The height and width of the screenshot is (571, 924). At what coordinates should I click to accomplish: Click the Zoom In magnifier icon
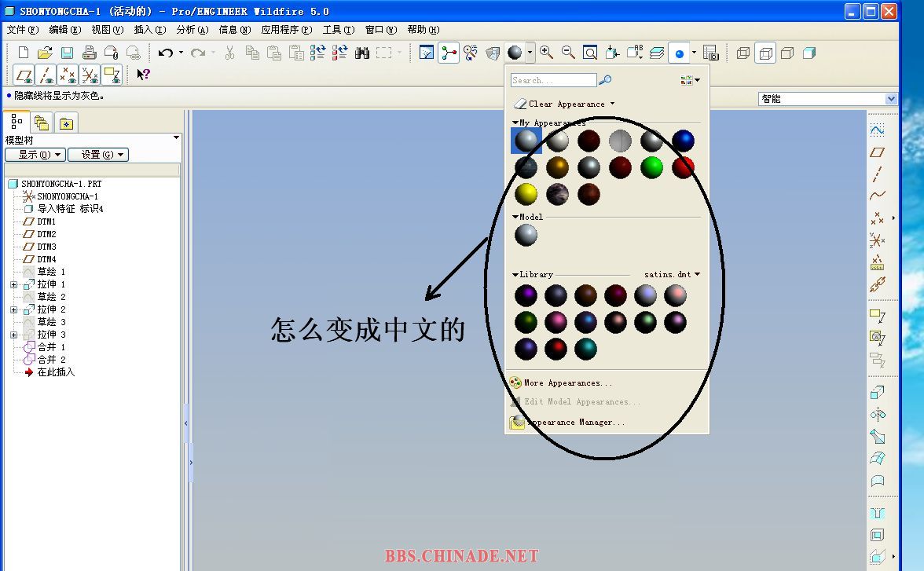pos(546,53)
